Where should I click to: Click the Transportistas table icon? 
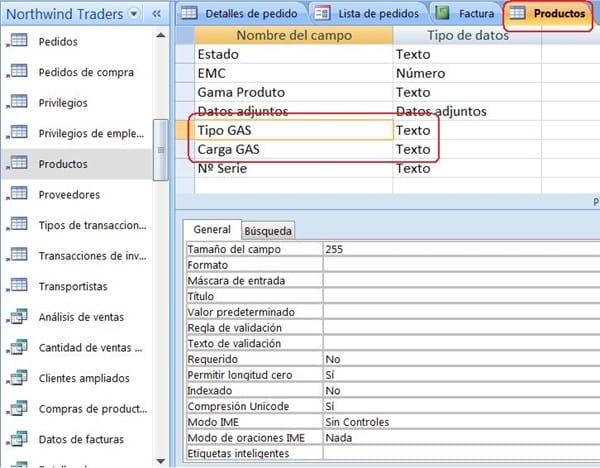18,285
